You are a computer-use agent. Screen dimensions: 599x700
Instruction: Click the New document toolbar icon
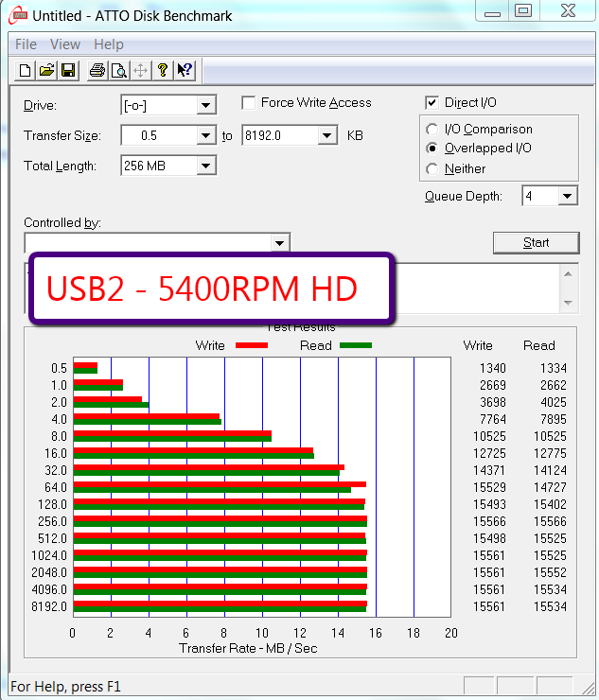(x=25, y=71)
